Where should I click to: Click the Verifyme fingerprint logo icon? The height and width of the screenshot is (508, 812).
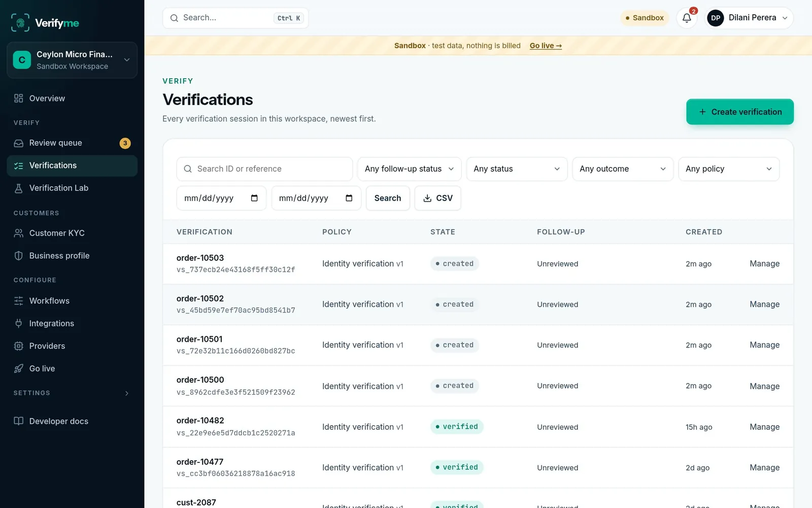(20, 23)
